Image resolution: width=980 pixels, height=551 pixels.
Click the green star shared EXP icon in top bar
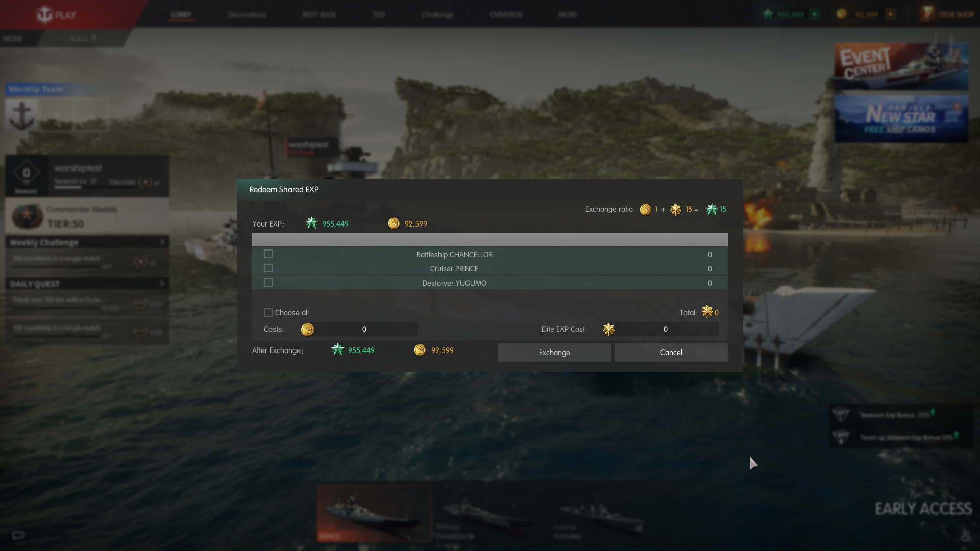click(768, 14)
